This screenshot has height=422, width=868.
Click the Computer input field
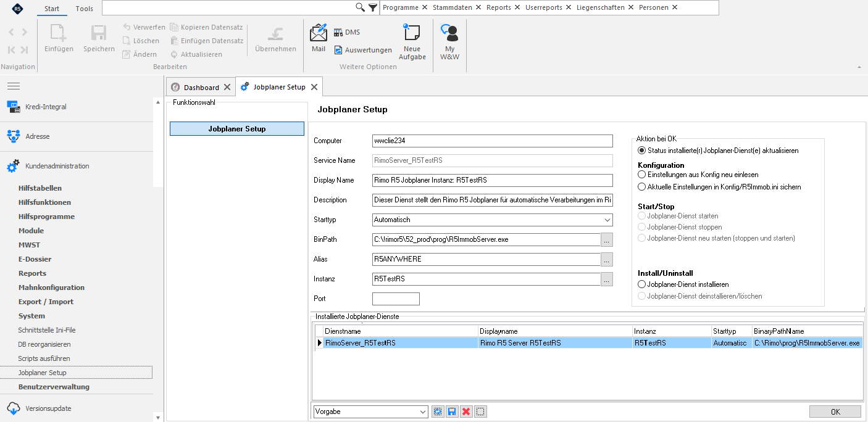(x=493, y=141)
